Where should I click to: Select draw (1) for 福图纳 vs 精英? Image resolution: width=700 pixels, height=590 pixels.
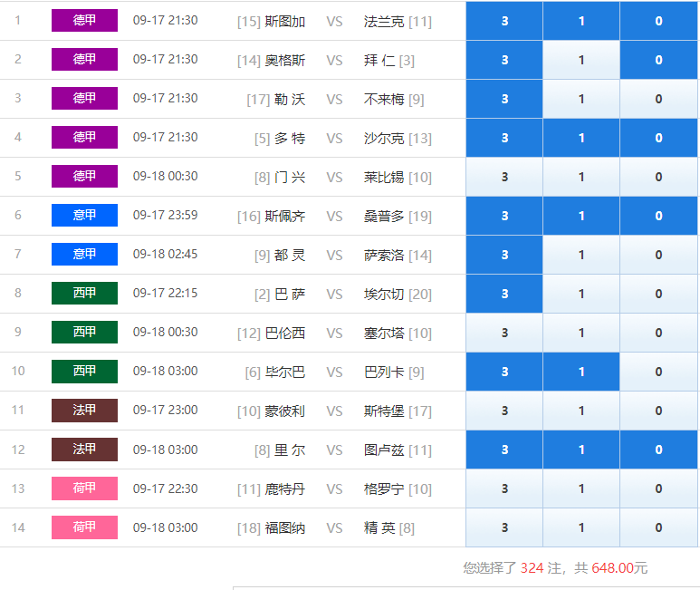click(x=581, y=527)
